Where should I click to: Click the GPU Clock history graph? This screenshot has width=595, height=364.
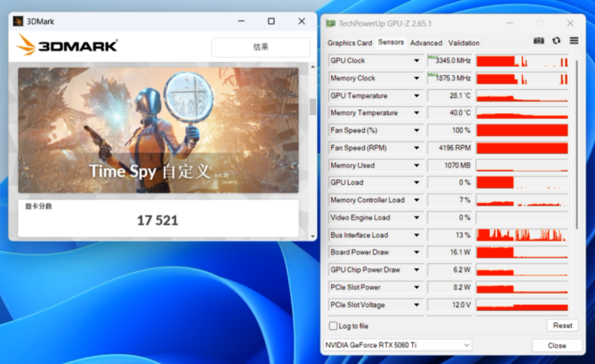point(522,61)
